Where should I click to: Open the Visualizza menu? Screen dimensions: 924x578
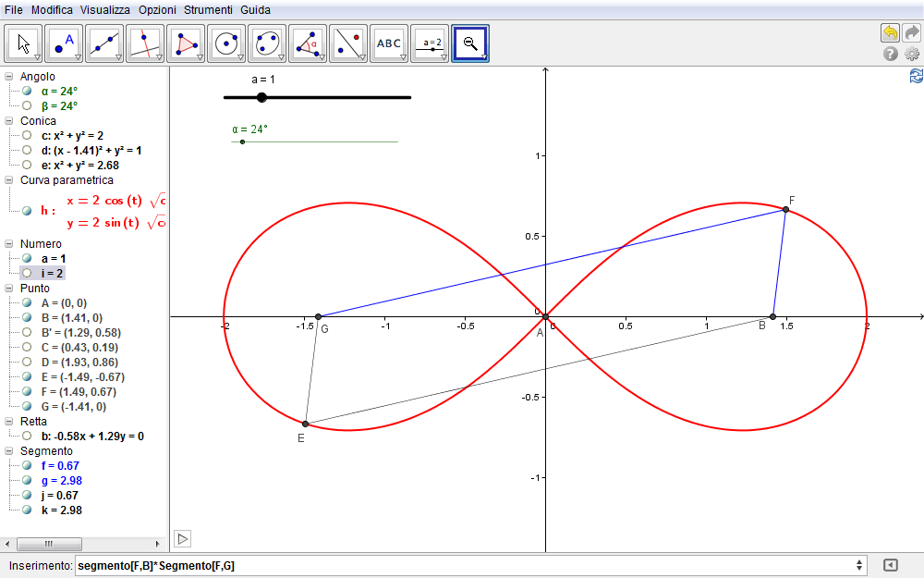[105, 9]
